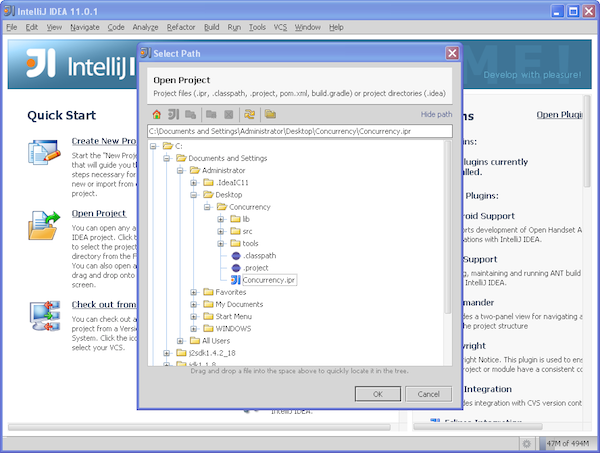Collapse the Documents and Settings node
This screenshot has height=453, width=600.
pos(166,158)
